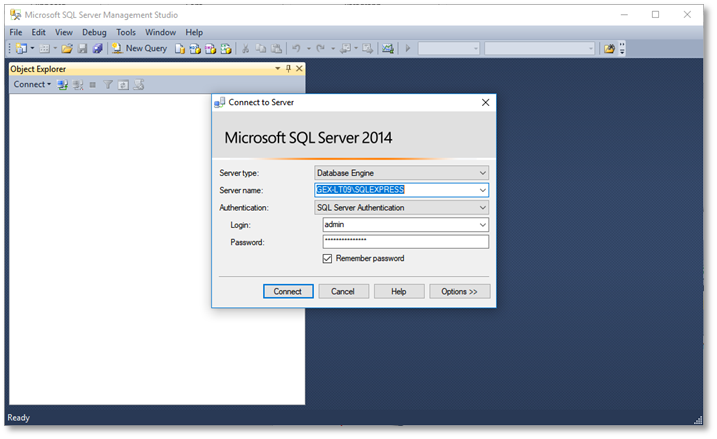717x439 pixels.
Task: Click the Options >> button
Action: click(x=460, y=292)
